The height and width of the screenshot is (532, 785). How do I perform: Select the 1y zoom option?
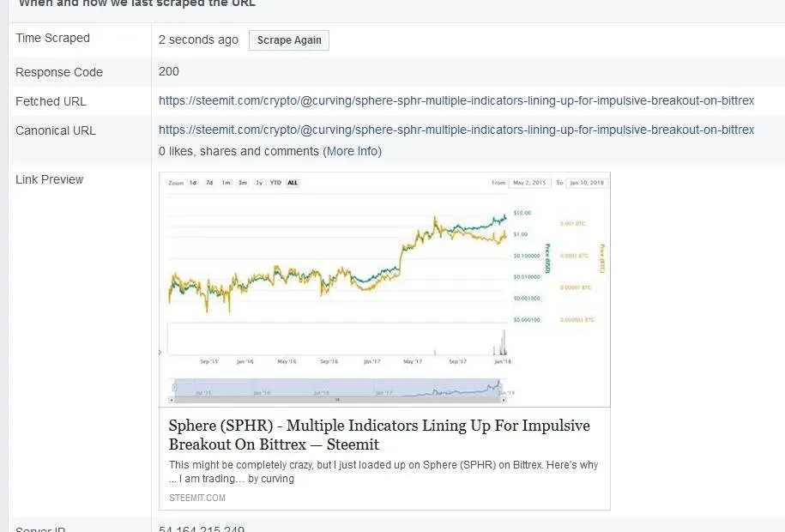pyautogui.click(x=259, y=183)
